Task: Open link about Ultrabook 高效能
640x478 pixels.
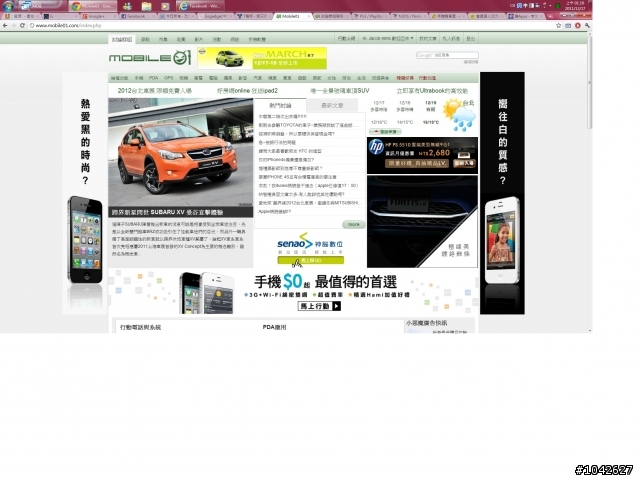Action: [432, 91]
